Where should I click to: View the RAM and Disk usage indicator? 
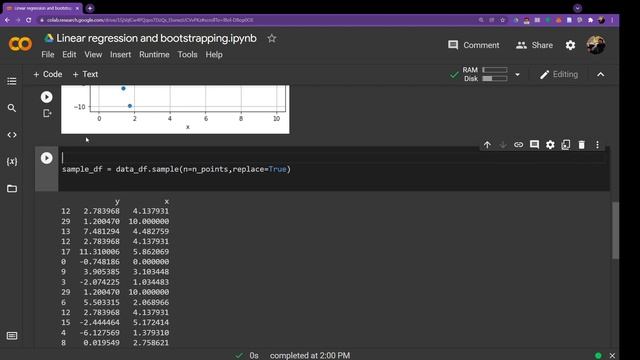pos(485,74)
